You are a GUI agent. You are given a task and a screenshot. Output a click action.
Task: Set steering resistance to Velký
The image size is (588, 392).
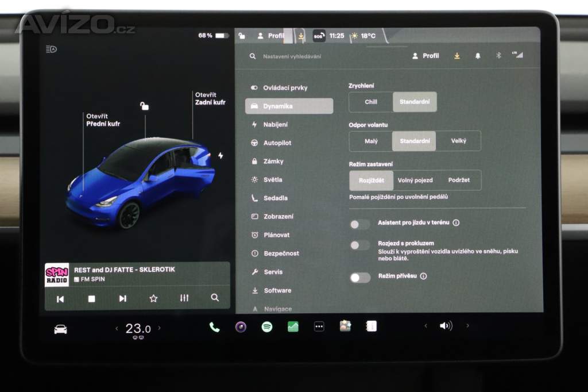coord(458,141)
